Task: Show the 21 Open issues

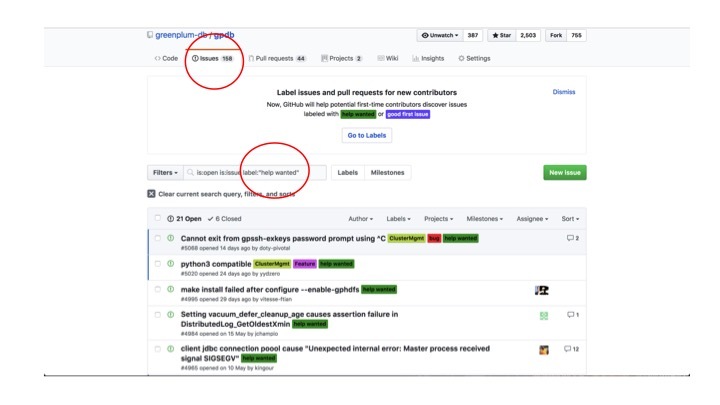Action: tap(184, 219)
